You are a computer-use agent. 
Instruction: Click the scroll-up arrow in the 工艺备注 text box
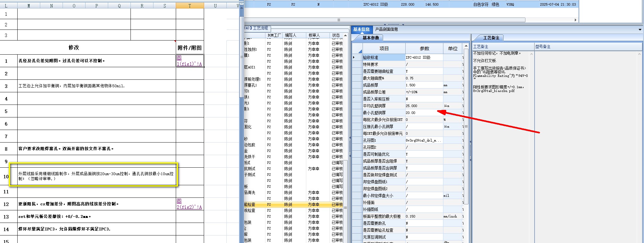[531, 54]
